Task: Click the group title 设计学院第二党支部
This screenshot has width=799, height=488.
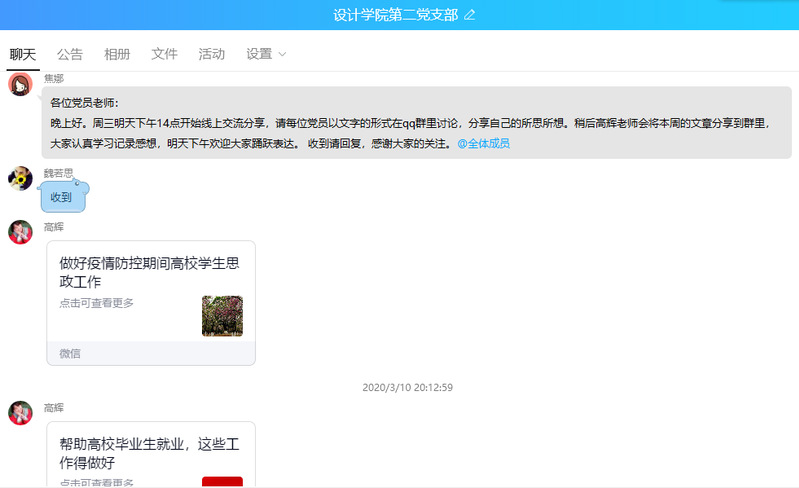Action: click(x=395, y=15)
